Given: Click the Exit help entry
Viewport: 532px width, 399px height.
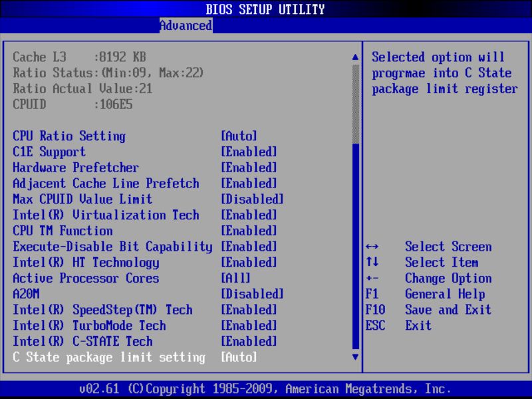Looking at the screenshot, I should pos(418,325).
